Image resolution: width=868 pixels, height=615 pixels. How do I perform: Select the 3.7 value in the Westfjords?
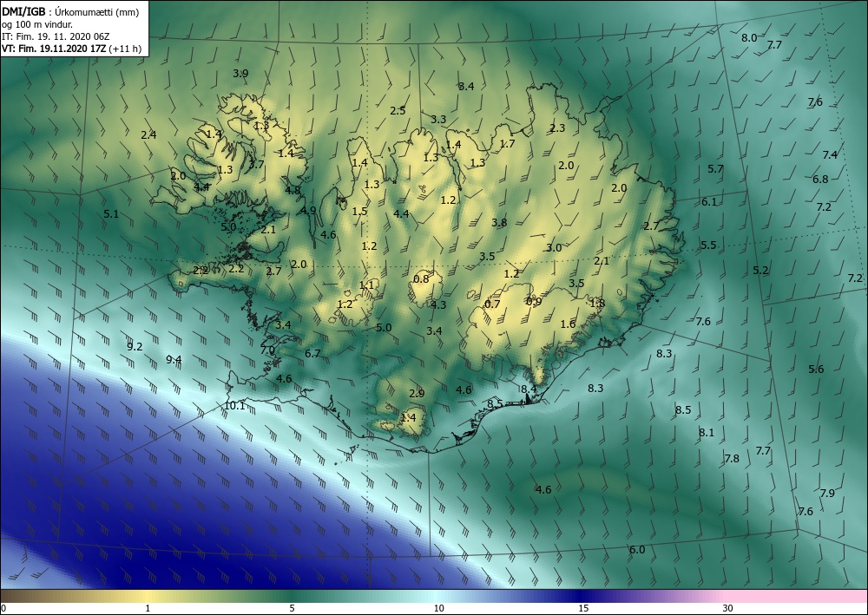point(256,164)
